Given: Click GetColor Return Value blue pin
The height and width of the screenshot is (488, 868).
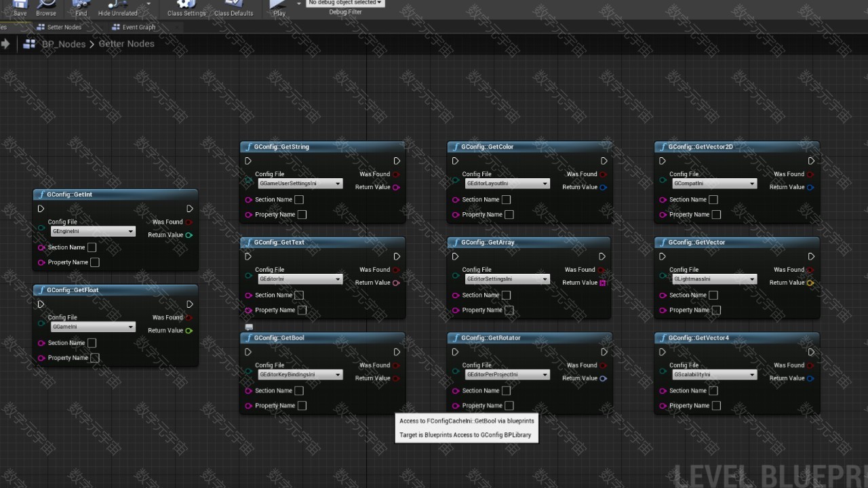Looking at the screenshot, I should pos(603,187).
